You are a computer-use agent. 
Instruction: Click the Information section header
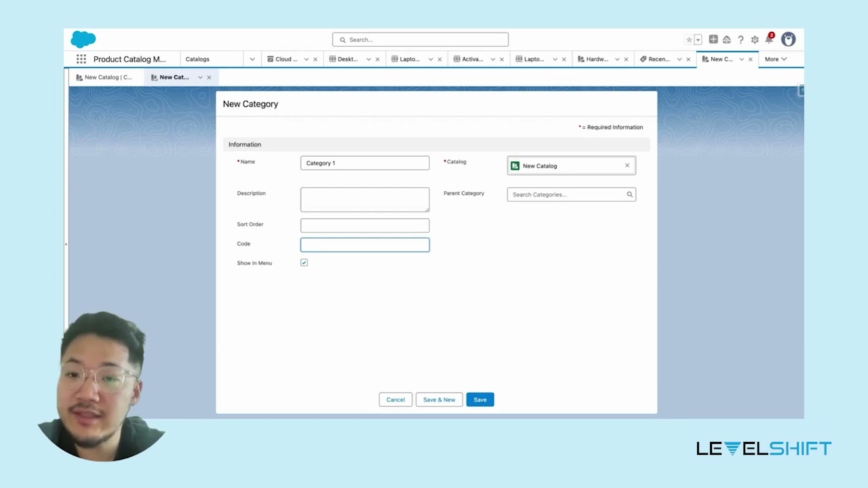pyautogui.click(x=437, y=144)
